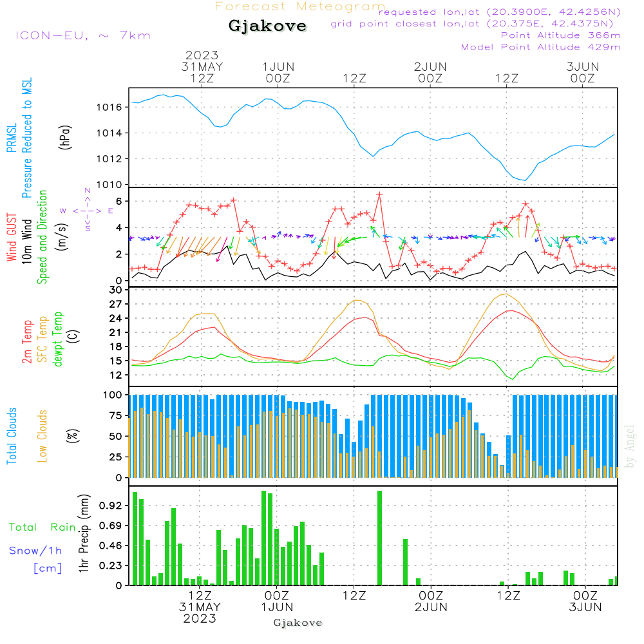Click the "grid point closest lon,lat" line
Image resolution: width=644 pixels, height=644 pixels.
tap(472, 24)
